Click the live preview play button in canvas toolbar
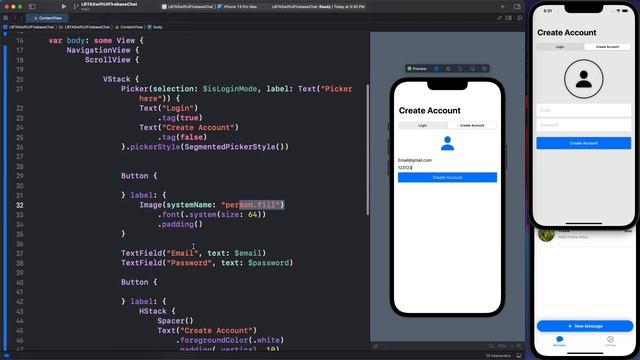The width and height of the screenshot is (640, 360). tap(436, 69)
